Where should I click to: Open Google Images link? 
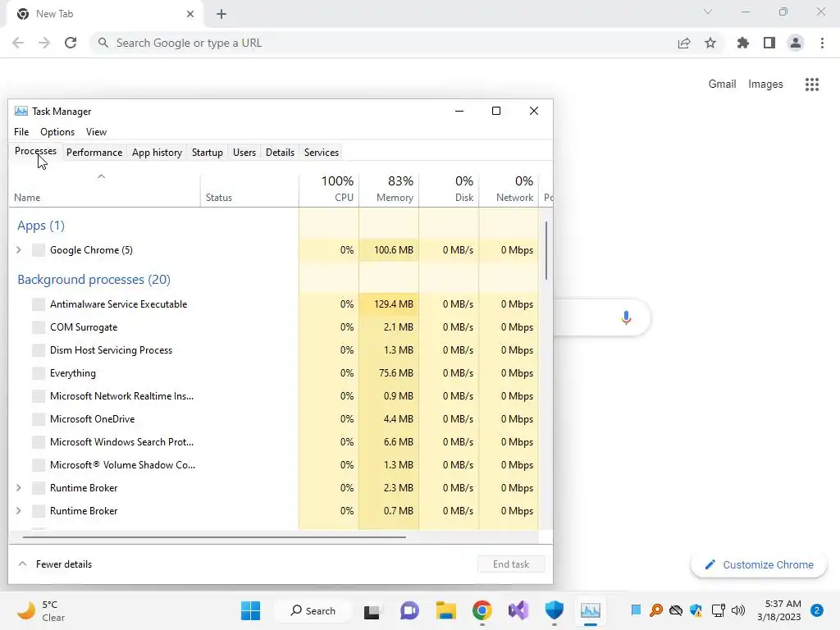point(765,84)
